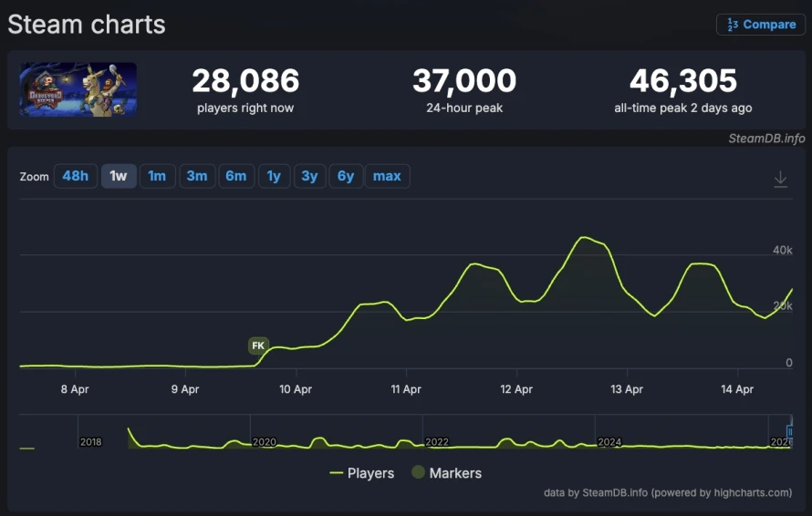Click the SteamDB.info credit text
The image size is (812, 516).
[x=766, y=139]
